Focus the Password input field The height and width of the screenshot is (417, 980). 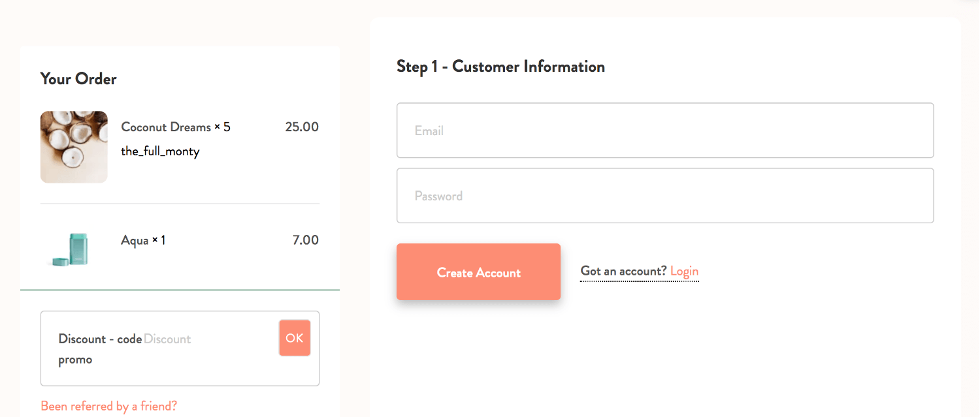[665, 196]
